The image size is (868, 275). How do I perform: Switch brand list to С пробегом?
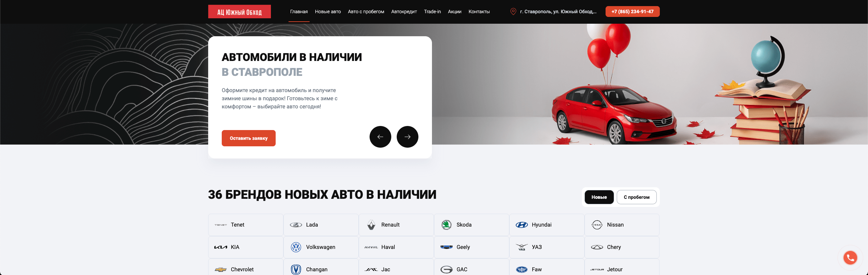click(636, 197)
